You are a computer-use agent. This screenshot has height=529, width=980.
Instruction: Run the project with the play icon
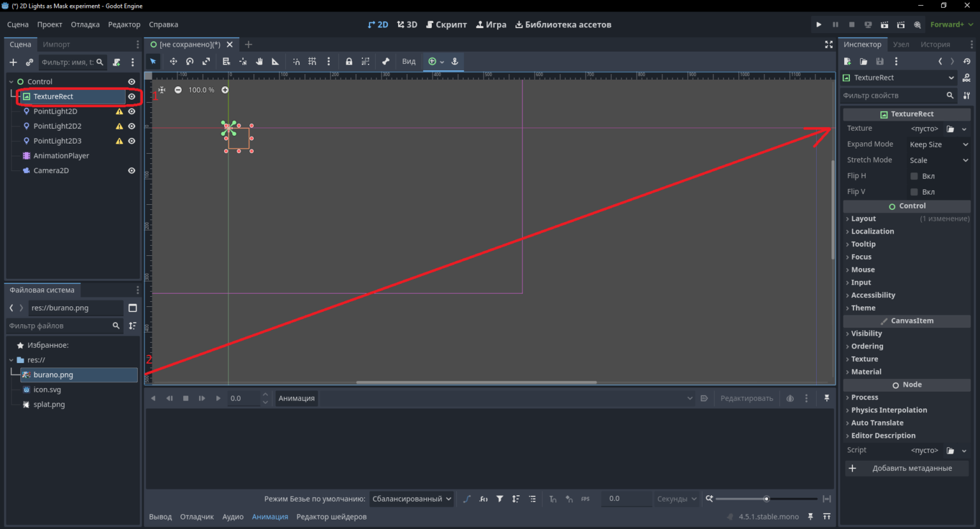(819, 25)
